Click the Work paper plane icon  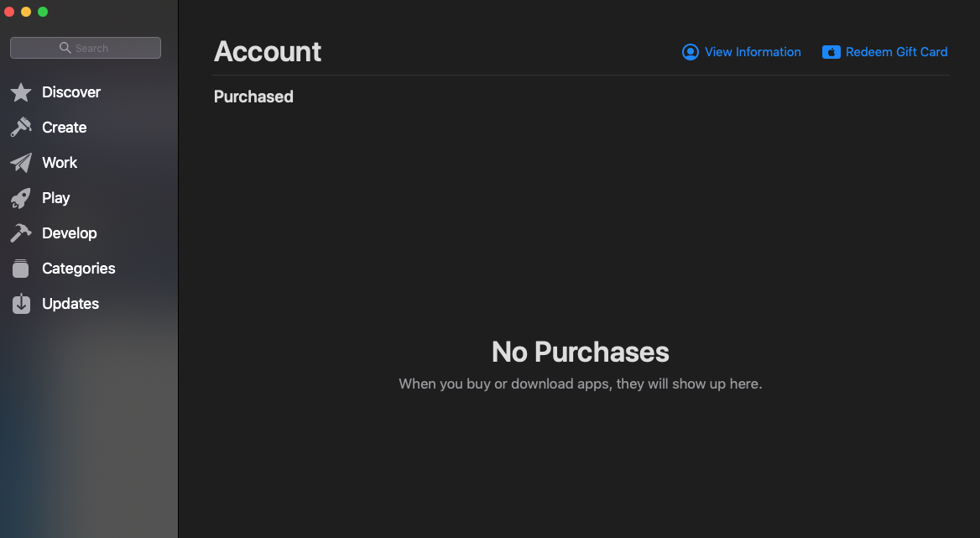[21, 163]
